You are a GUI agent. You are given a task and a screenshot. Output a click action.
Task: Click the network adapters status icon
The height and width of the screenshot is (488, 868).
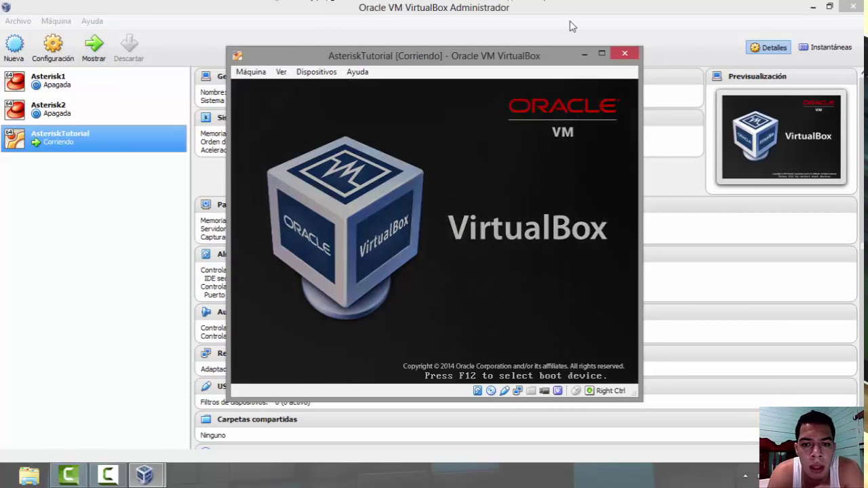[517, 390]
